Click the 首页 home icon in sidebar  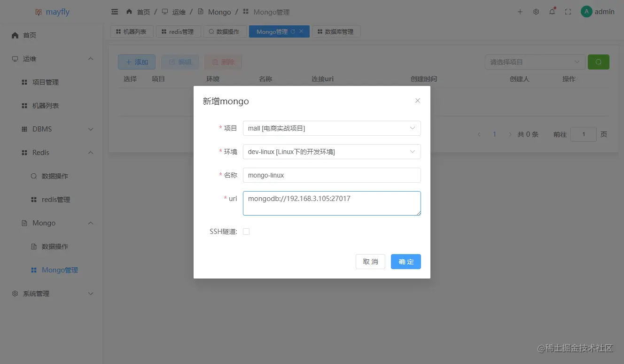(x=15, y=35)
